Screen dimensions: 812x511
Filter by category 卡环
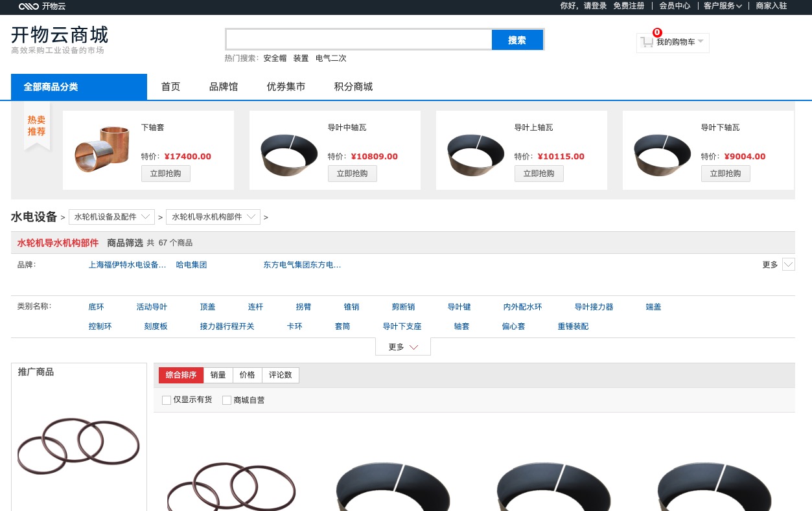[295, 326]
